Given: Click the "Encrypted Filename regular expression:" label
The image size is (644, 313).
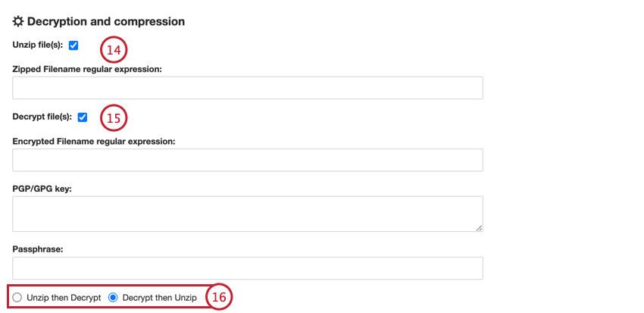Looking at the screenshot, I should [x=94, y=141].
